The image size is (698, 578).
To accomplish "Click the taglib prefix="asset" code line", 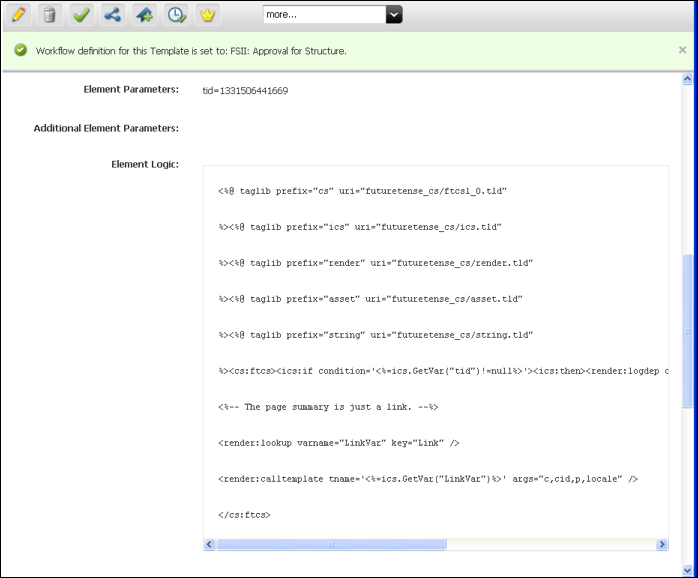I will (370, 299).
